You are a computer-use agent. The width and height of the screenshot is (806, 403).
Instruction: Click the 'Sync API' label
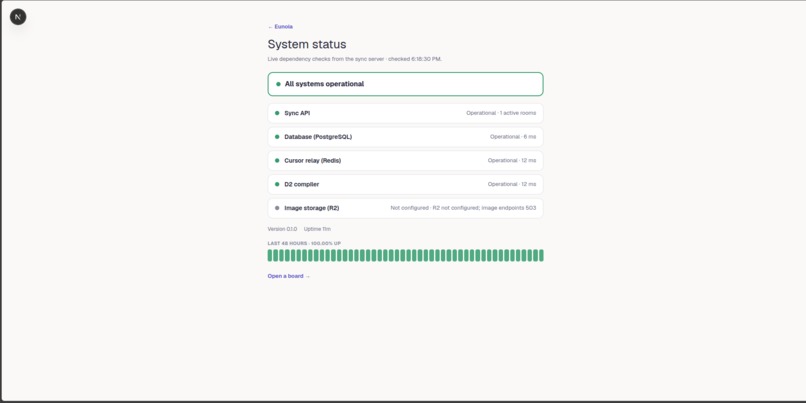[x=297, y=113]
